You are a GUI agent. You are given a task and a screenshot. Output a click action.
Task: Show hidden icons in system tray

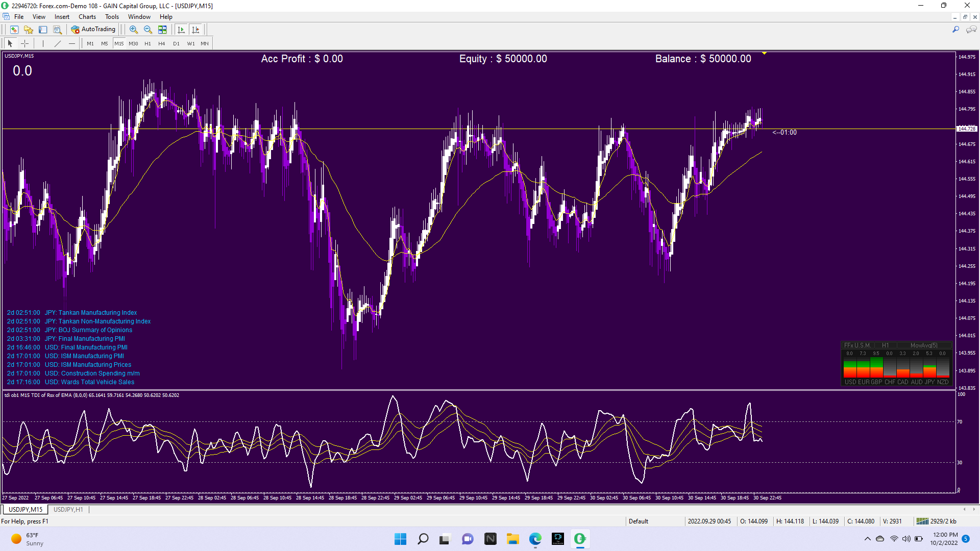(x=867, y=539)
